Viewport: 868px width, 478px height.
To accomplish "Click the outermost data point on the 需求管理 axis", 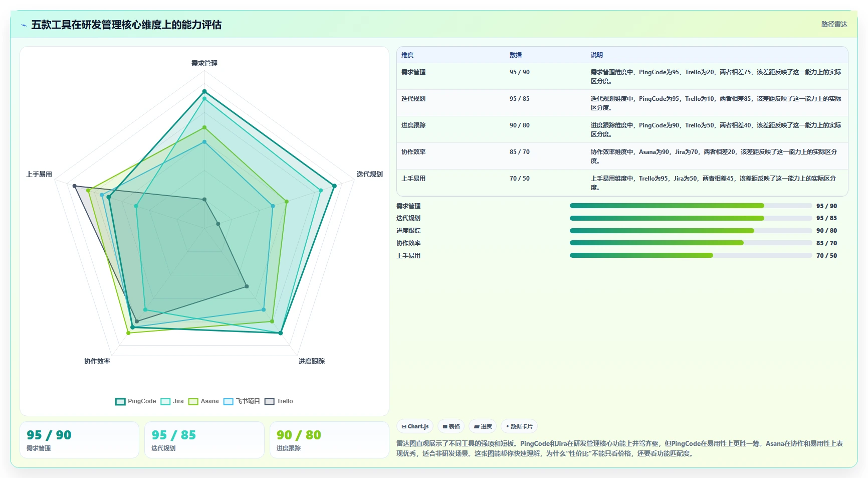I will [204, 91].
